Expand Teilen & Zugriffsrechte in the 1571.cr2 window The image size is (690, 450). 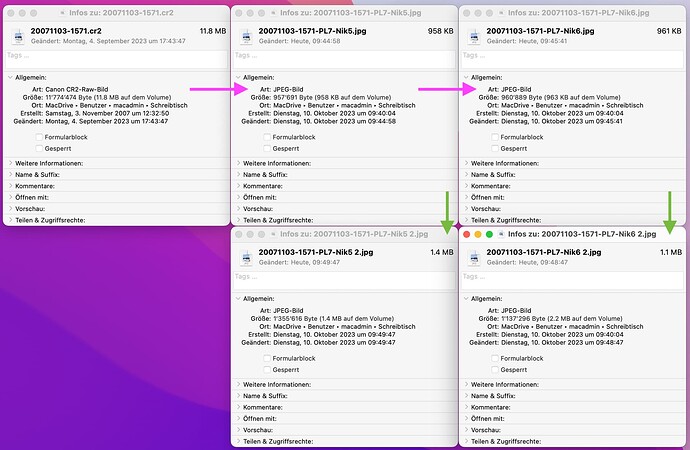tap(10, 220)
